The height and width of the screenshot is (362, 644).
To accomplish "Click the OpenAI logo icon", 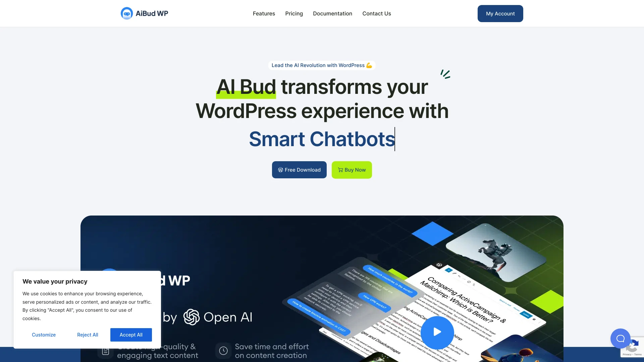I will [191, 316].
